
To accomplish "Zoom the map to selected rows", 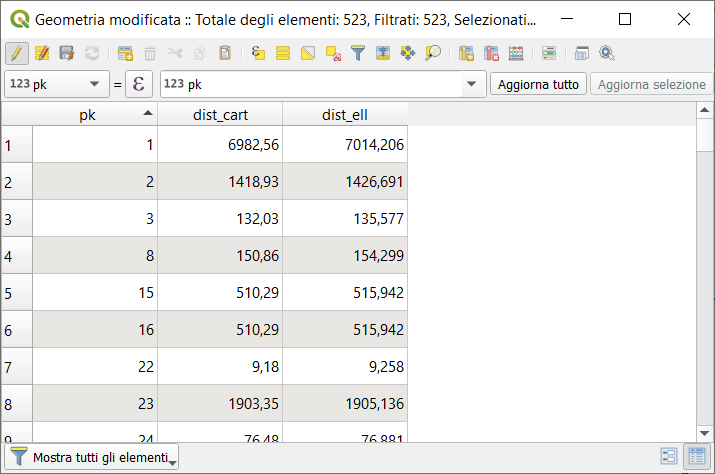I will [433, 53].
